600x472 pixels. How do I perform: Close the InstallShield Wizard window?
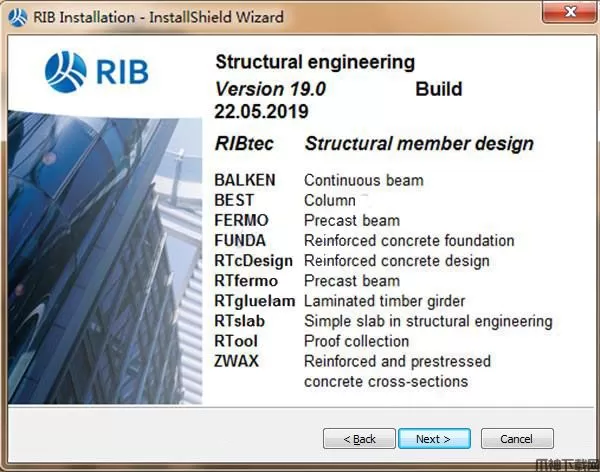point(570,12)
